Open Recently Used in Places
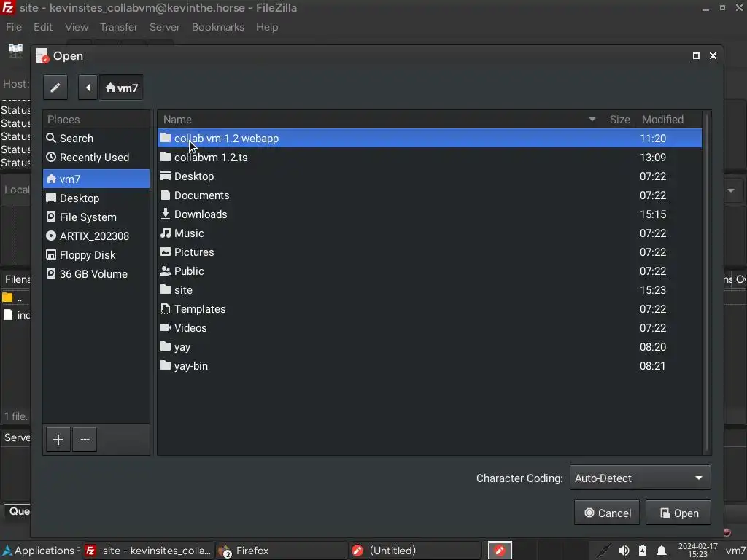The width and height of the screenshot is (747, 560). coord(96,157)
